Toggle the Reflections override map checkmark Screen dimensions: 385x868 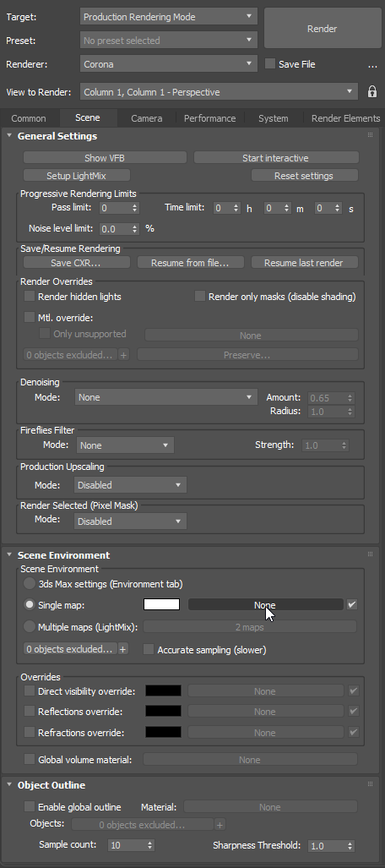[x=353, y=712]
